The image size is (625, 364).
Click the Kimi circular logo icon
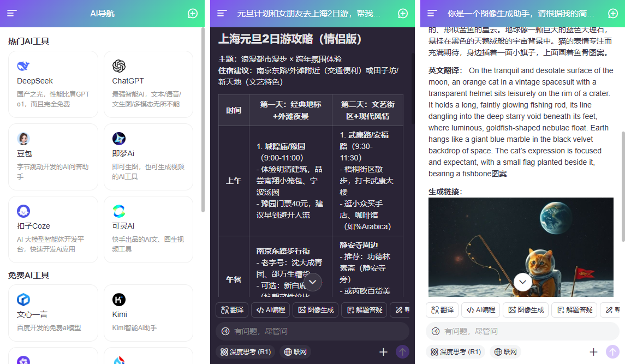(119, 299)
